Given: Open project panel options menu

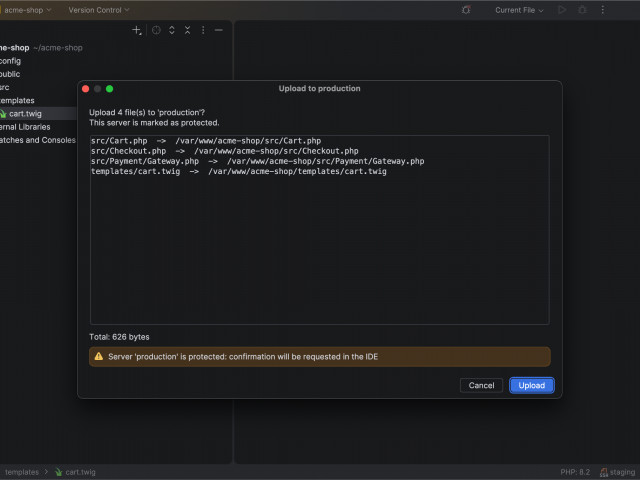Looking at the screenshot, I should click(203, 30).
